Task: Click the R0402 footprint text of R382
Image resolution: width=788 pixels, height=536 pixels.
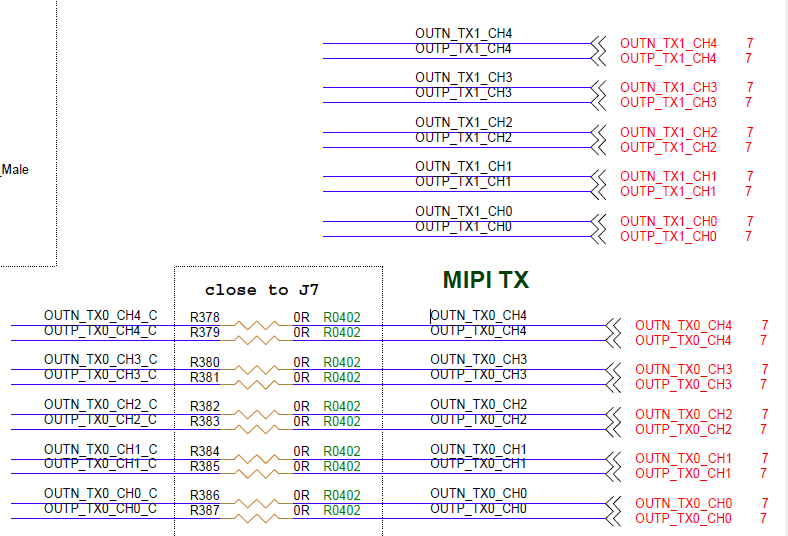Action: [x=342, y=406]
